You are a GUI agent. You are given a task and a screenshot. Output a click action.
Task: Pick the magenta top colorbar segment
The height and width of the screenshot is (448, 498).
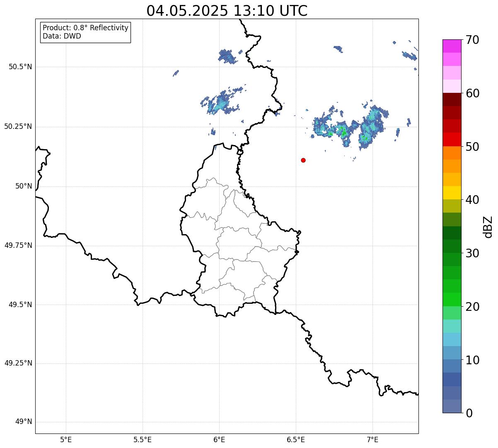452,46
